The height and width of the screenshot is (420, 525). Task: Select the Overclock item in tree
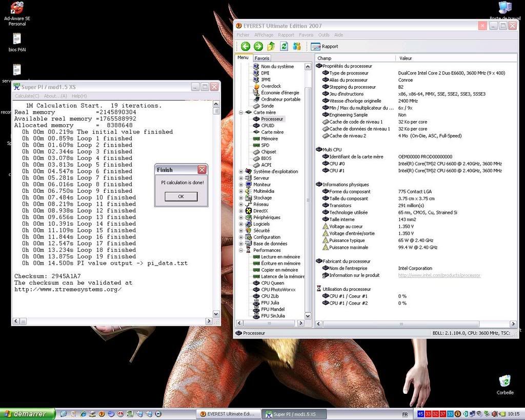(271, 86)
